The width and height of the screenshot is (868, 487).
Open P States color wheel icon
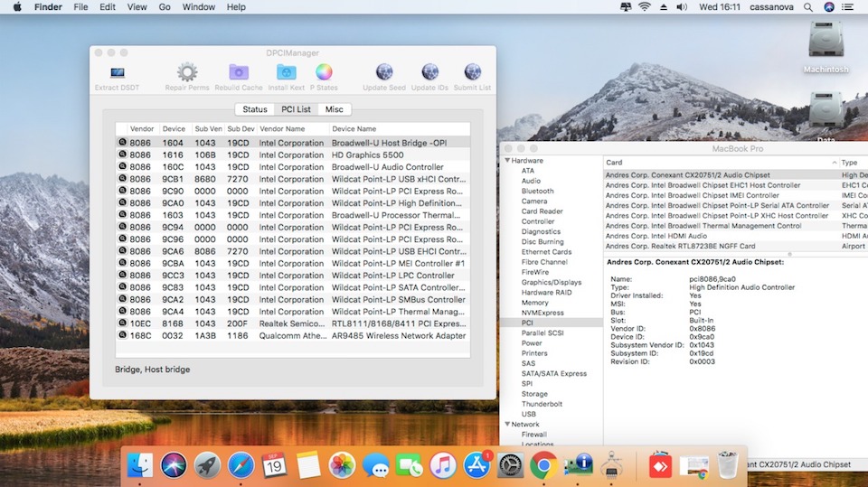click(x=324, y=73)
